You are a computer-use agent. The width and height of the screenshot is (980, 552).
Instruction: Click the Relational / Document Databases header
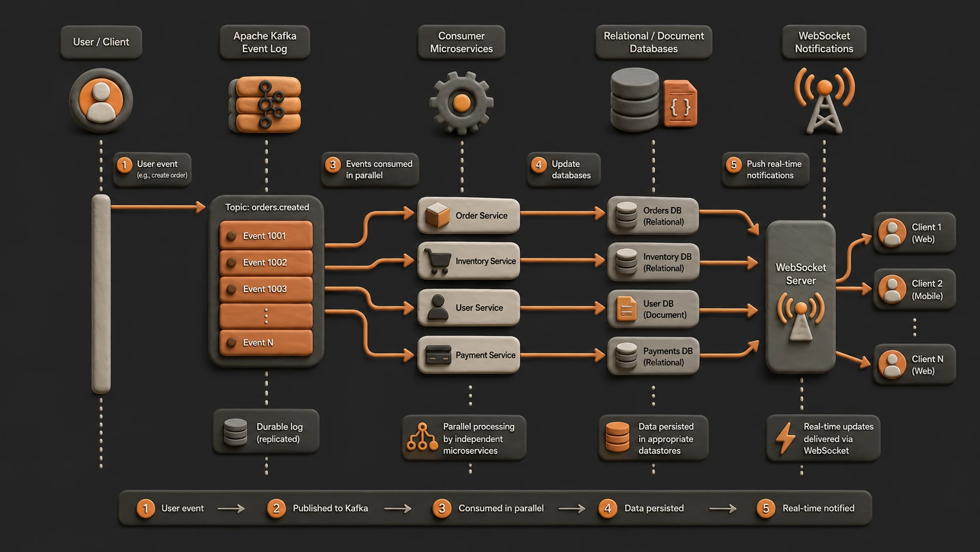654,42
